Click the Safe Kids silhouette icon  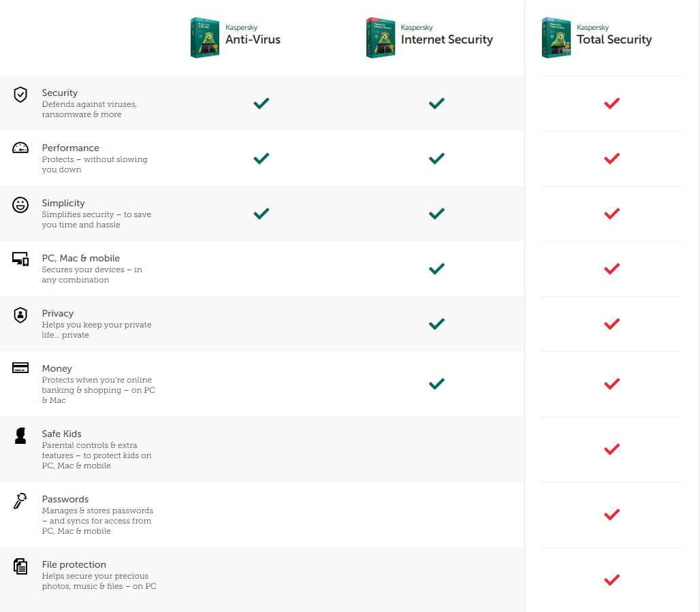[x=20, y=436]
